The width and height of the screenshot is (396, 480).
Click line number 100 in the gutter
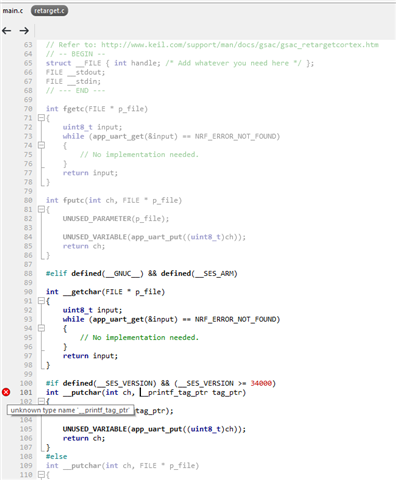(x=26, y=383)
